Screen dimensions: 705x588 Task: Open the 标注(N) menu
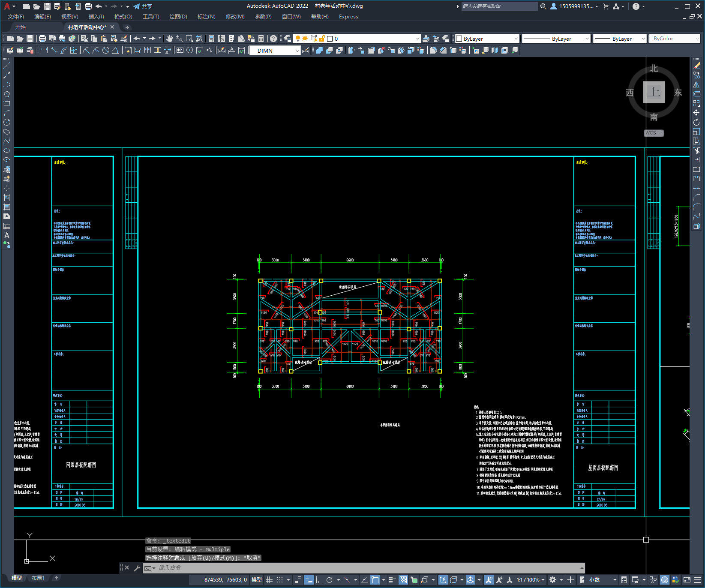click(x=206, y=17)
